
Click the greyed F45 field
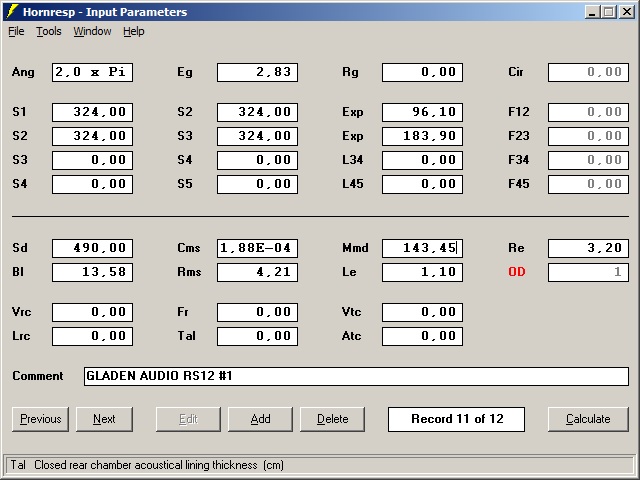pyautogui.click(x=588, y=184)
